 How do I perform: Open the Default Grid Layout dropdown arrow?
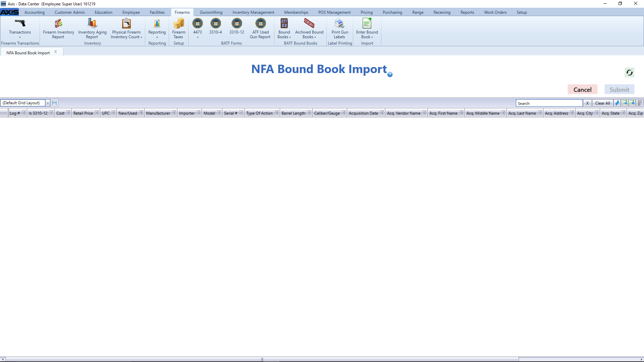click(x=48, y=103)
